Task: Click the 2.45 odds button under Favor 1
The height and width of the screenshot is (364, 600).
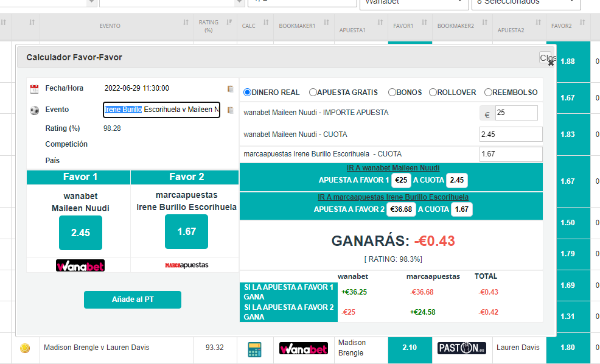Action: [80, 233]
